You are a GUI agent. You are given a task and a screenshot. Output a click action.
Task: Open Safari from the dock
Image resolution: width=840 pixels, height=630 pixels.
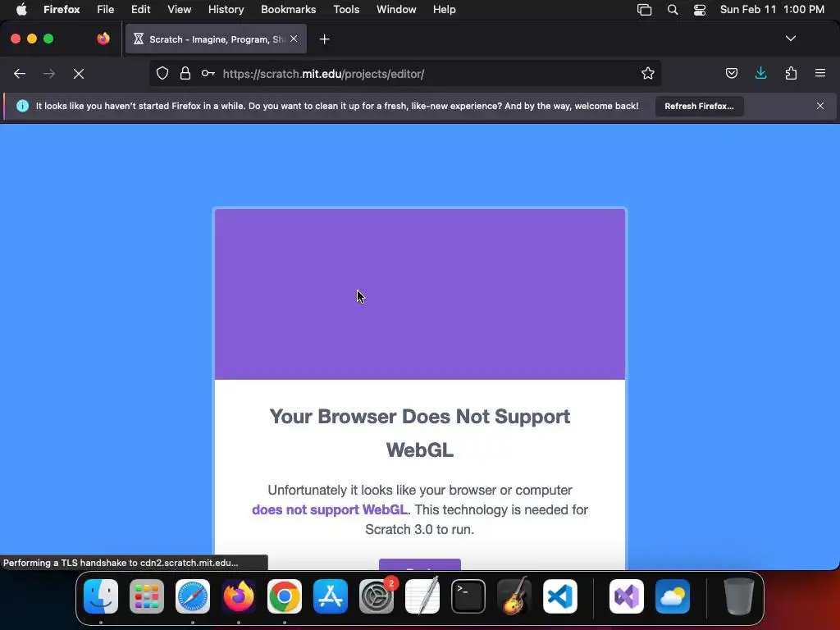(x=193, y=596)
